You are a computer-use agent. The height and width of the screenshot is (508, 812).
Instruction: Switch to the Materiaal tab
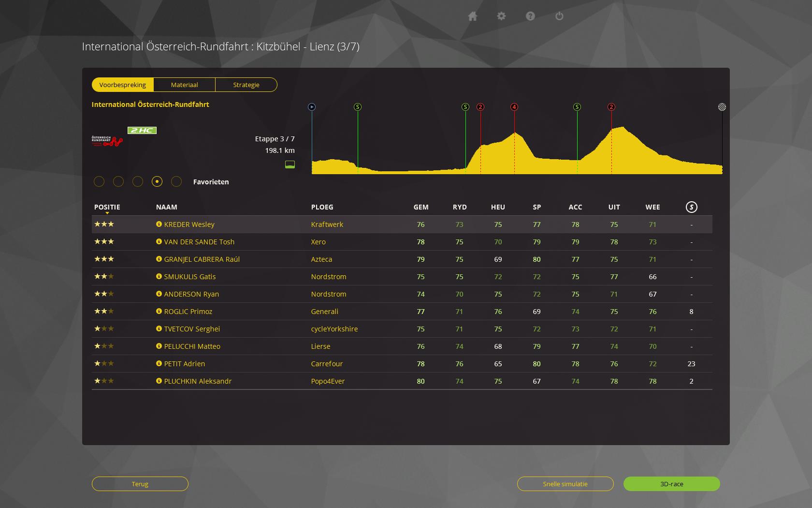pyautogui.click(x=184, y=85)
